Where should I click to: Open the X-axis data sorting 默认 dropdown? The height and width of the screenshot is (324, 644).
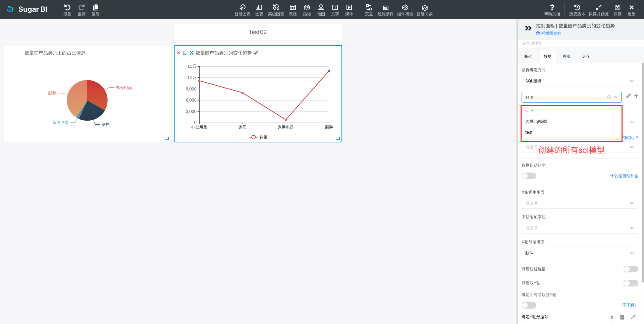coord(580,253)
